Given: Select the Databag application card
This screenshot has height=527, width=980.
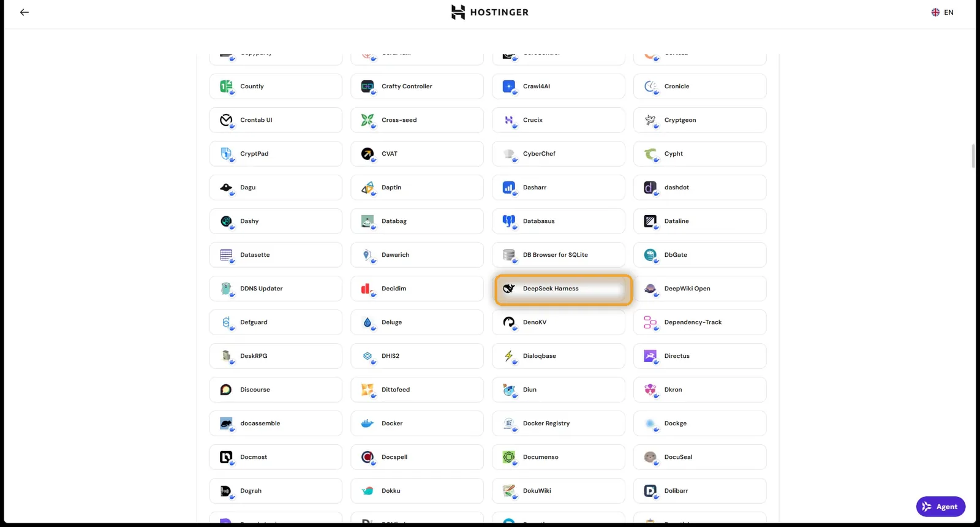Looking at the screenshot, I should (x=417, y=221).
